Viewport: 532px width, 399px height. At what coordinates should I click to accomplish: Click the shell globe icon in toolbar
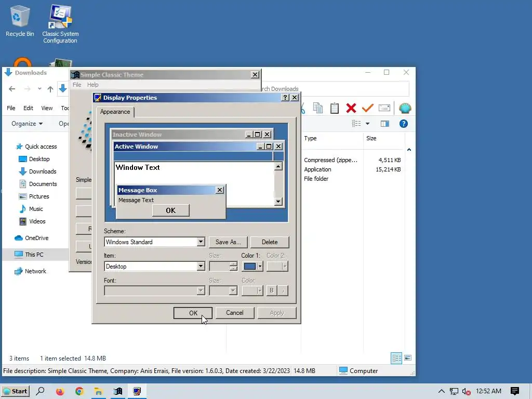405,108
